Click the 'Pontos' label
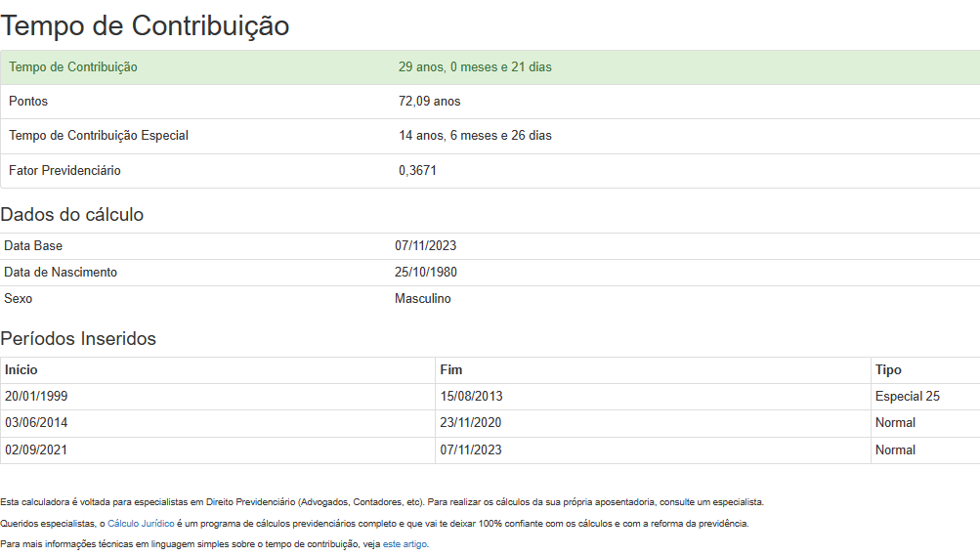 click(x=28, y=102)
